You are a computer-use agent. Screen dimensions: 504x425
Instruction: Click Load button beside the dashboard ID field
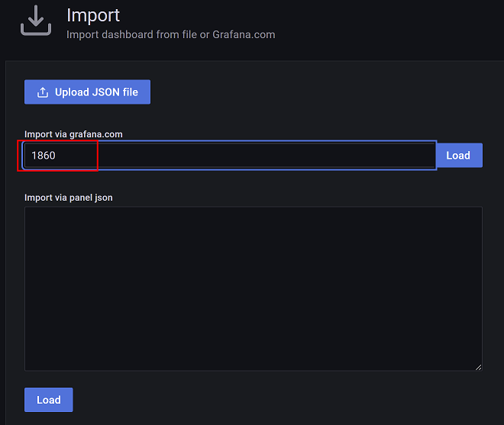(x=458, y=156)
